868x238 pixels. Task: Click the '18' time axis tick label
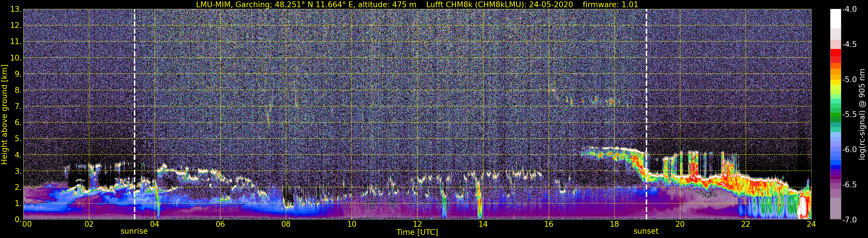[614, 224]
